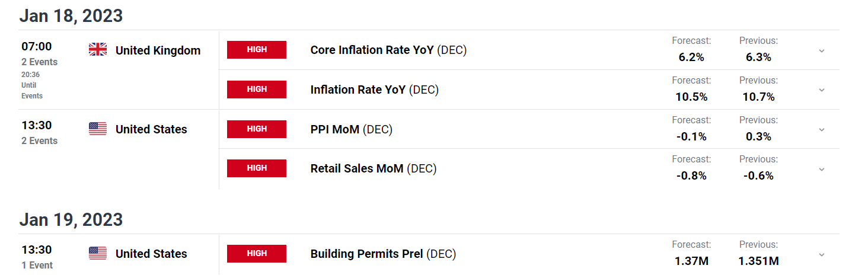This screenshot has width=868, height=278.
Task: Select United Kingdom country label
Action: (158, 50)
